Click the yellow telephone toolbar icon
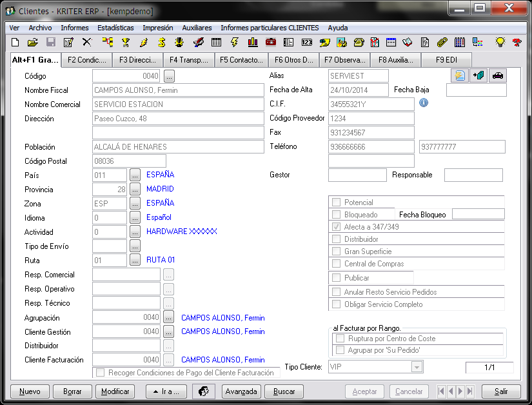Image resolution: width=532 pixels, height=405 pixels. coord(359,43)
